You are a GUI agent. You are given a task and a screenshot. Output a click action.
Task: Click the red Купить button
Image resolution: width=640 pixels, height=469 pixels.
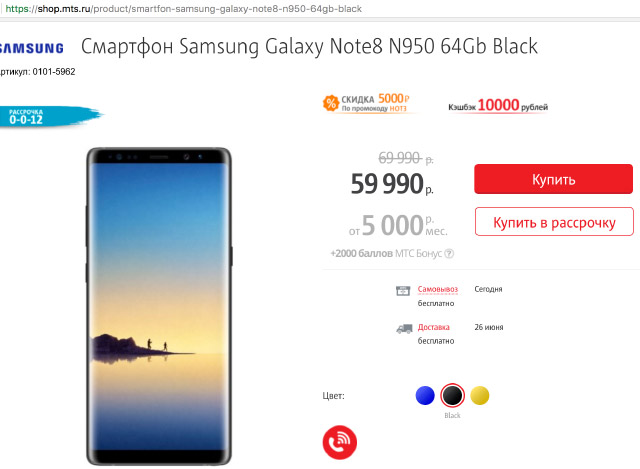553,179
